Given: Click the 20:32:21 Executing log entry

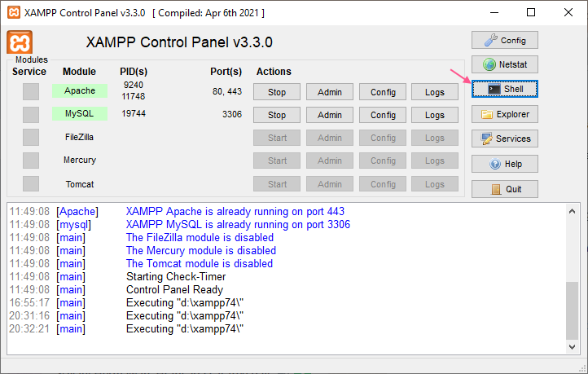Looking at the screenshot, I should tap(126, 328).
